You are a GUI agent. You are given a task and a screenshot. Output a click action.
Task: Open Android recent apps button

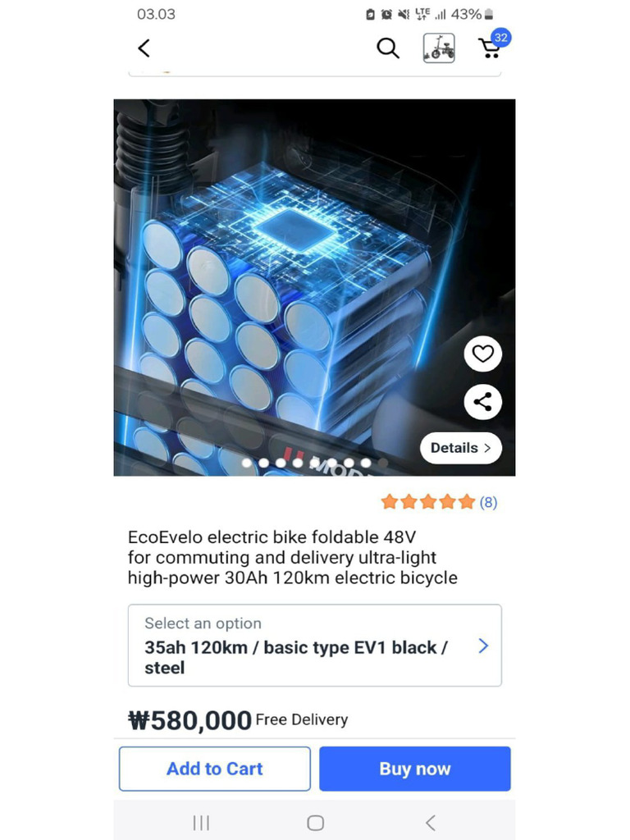pyautogui.click(x=201, y=823)
